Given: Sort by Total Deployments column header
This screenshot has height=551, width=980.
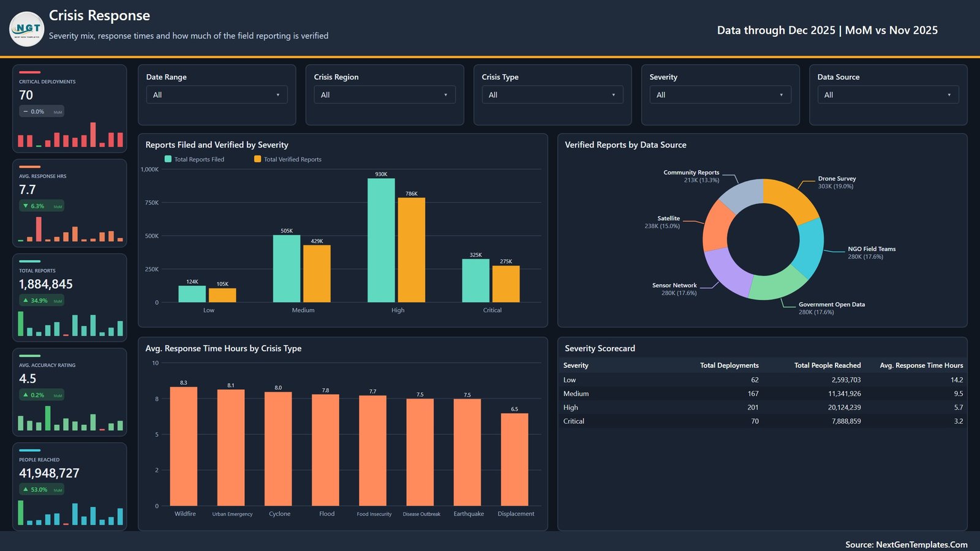Looking at the screenshot, I should [729, 365].
